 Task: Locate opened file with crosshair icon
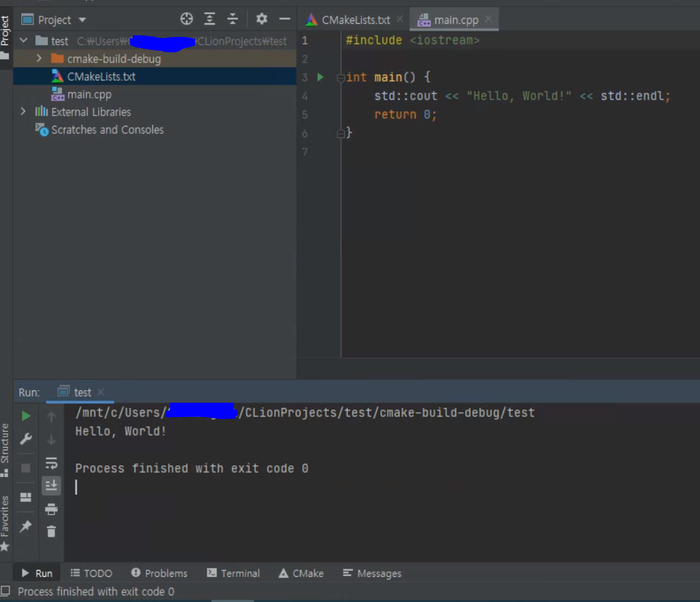186,19
